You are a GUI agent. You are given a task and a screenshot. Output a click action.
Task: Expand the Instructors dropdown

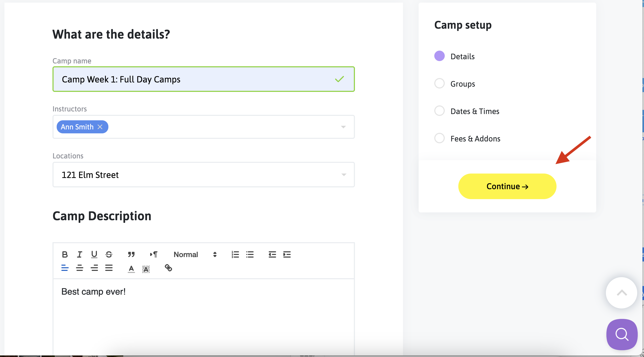343,127
